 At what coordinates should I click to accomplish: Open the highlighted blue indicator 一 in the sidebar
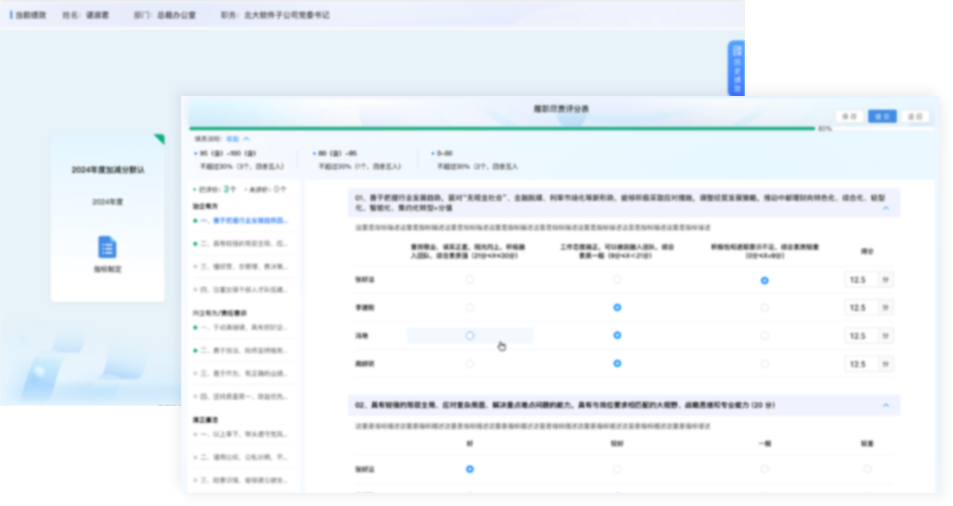[242, 221]
